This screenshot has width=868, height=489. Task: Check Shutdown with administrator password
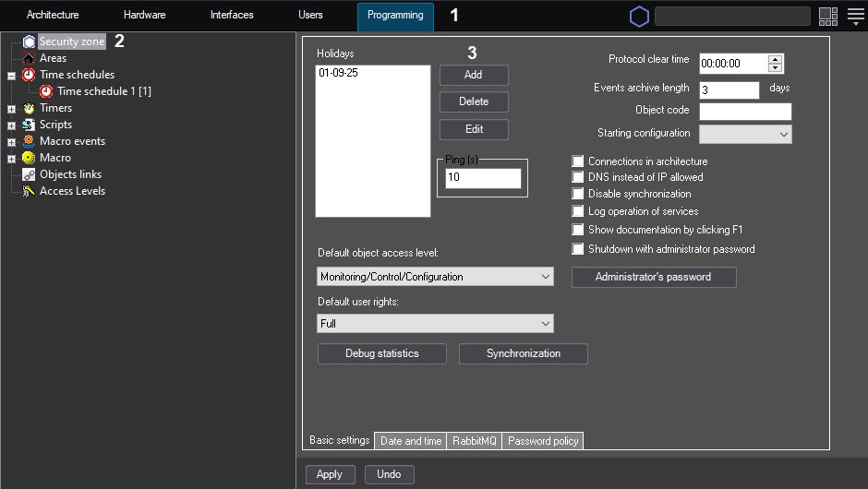pos(578,249)
